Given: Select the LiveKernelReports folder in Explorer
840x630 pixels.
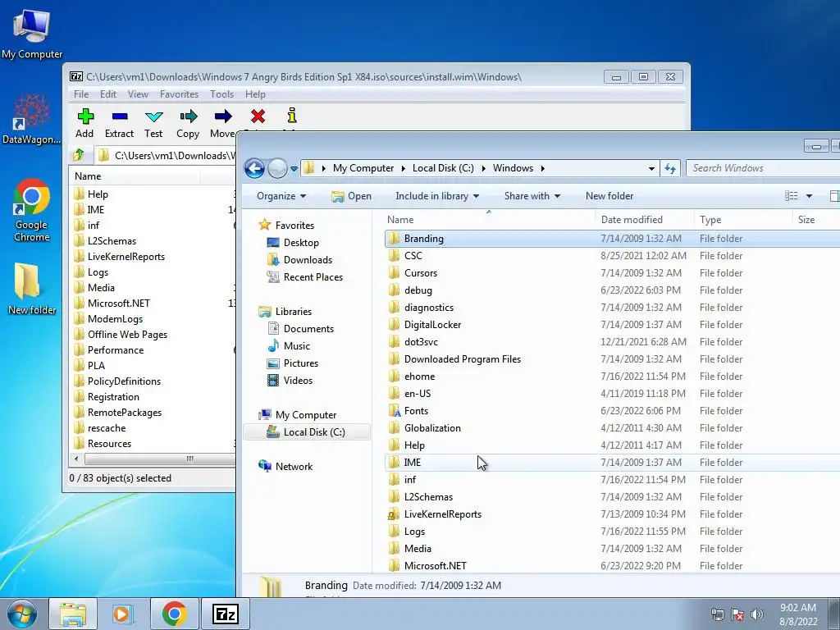Looking at the screenshot, I should pos(612,514).
